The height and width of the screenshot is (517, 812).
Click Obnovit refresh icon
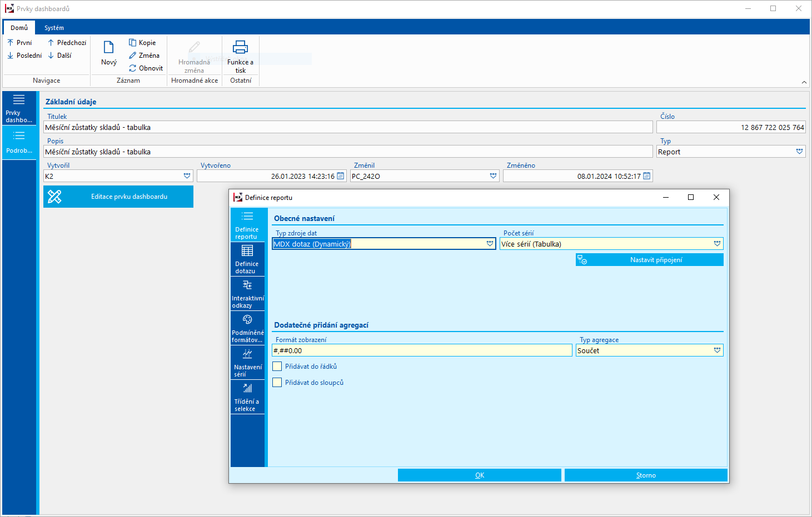[133, 68]
